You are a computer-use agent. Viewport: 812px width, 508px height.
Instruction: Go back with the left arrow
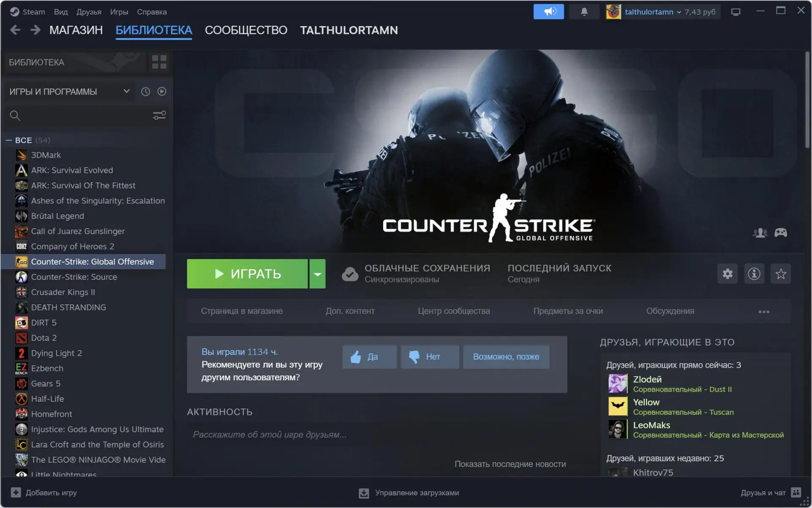pos(15,30)
